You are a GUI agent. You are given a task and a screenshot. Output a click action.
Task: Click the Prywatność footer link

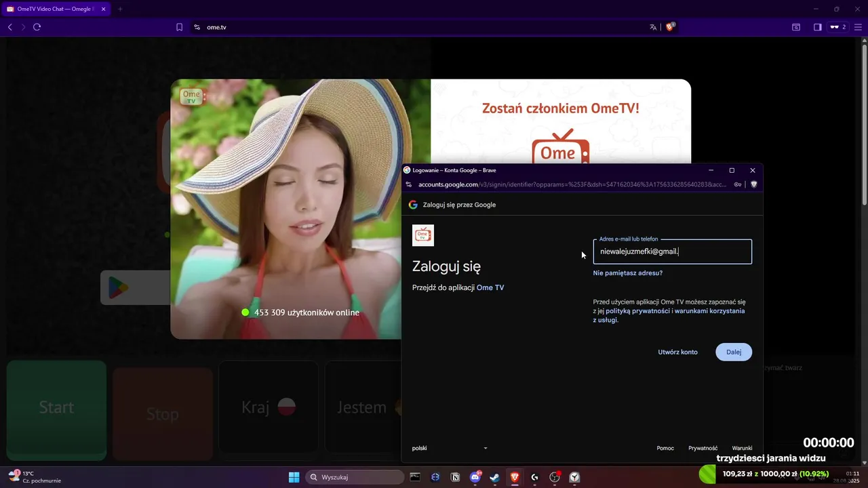(x=703, y=448)
